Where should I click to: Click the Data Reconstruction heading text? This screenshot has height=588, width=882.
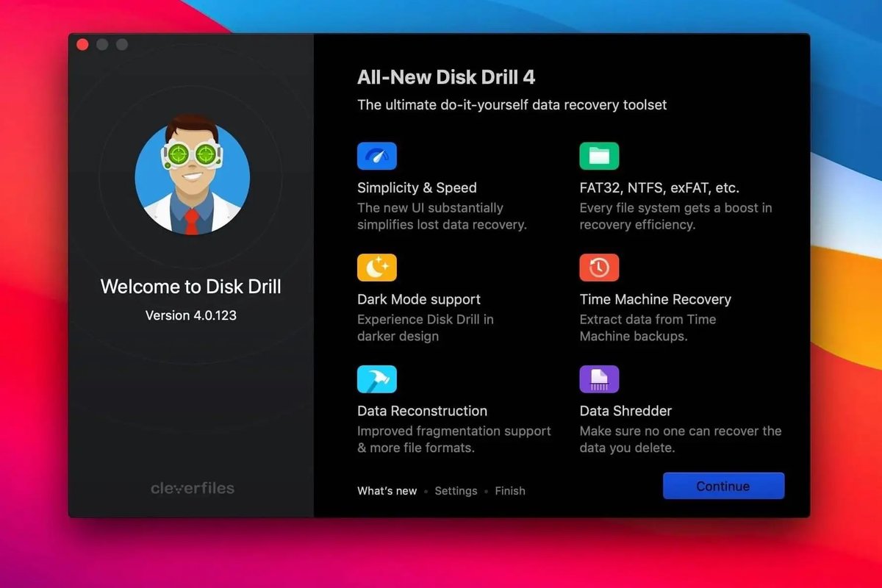point(422,411)
